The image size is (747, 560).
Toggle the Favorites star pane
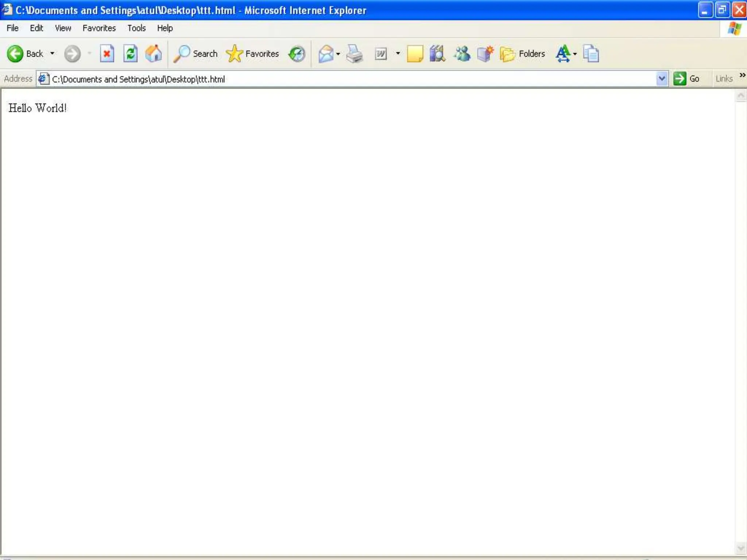tap(252, 54)
